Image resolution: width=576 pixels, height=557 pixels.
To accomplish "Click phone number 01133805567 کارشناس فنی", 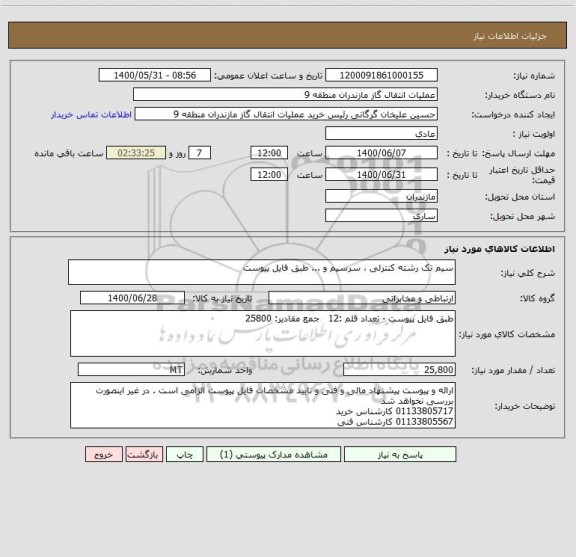I will [395, 422].
